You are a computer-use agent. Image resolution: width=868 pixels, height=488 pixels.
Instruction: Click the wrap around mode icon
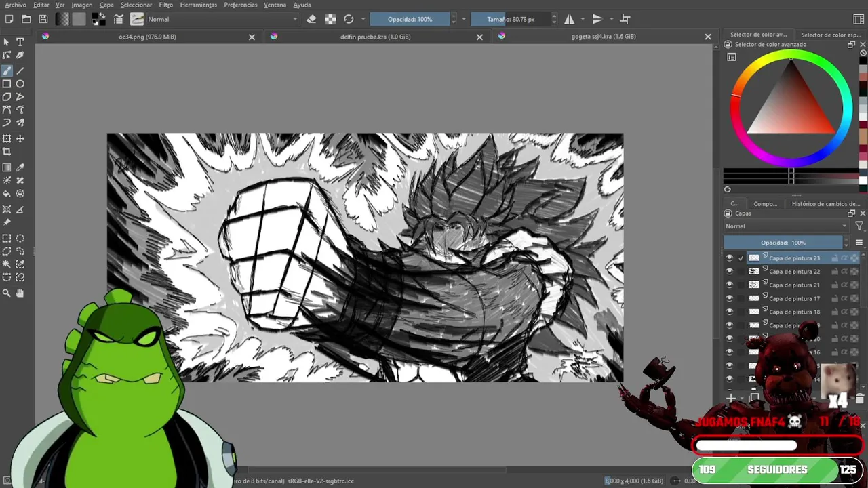pos(625,19)
